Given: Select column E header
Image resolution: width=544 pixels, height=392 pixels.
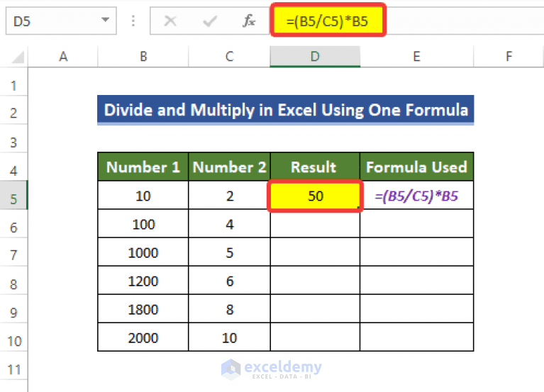Looking at the screenshot, I should [416, 56].
